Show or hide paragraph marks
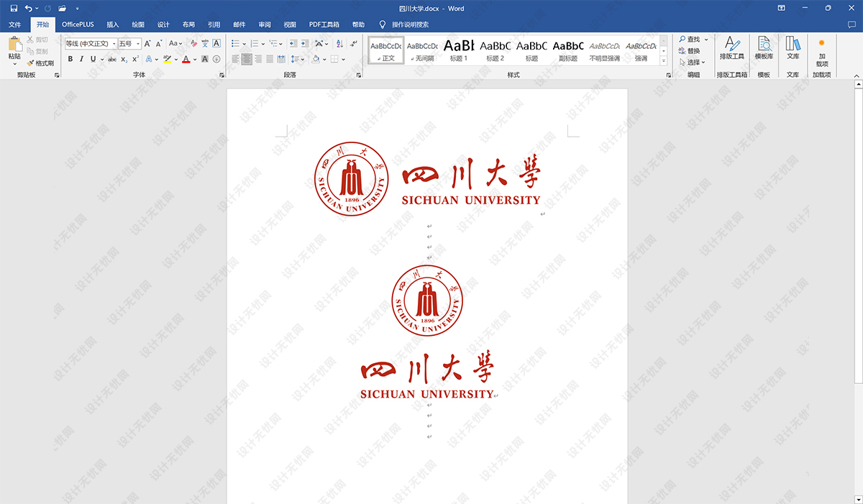 coord(352,44)
